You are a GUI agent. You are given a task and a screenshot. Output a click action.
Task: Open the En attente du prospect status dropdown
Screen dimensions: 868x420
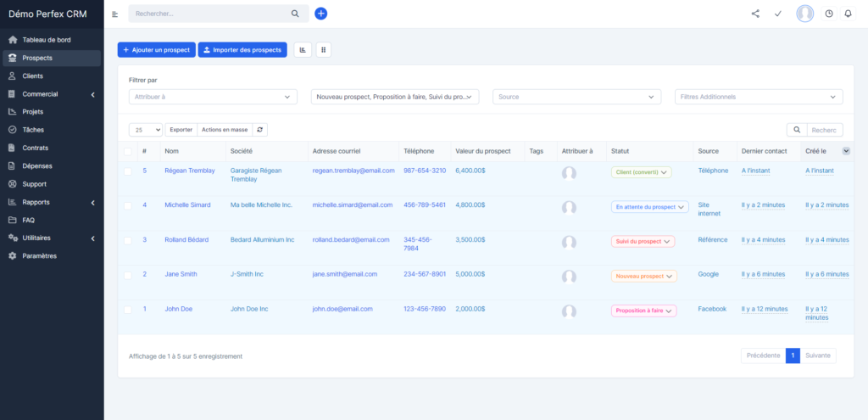pyautogui.click(x=650, y=207)
